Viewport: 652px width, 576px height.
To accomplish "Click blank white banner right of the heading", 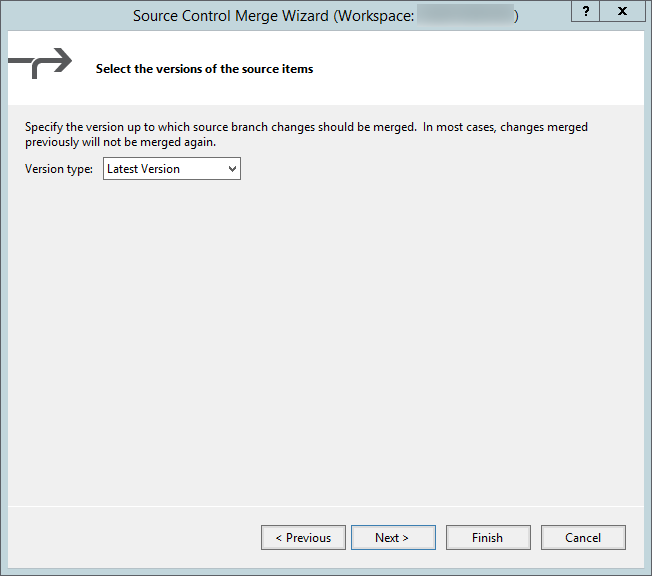I will point(480,69).
